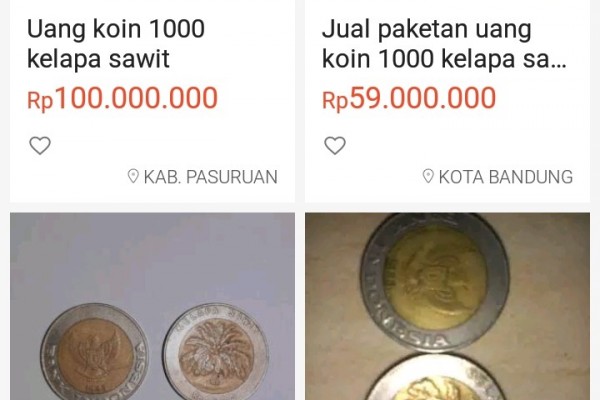600x400 pixels.
Task: Favorite the Uang koin 1000 listing heart
Action: pos(40,145)
